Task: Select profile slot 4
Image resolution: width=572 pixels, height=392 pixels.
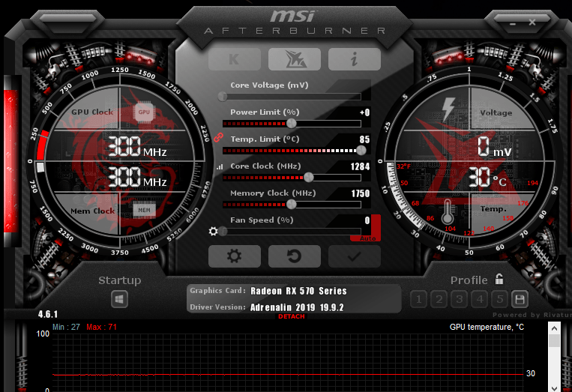Action: (x=480, y=299)
